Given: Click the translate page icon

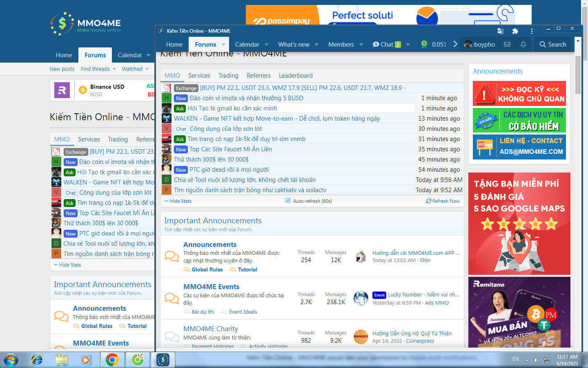Looking at the screenshot, I should [x=501, y=31].
